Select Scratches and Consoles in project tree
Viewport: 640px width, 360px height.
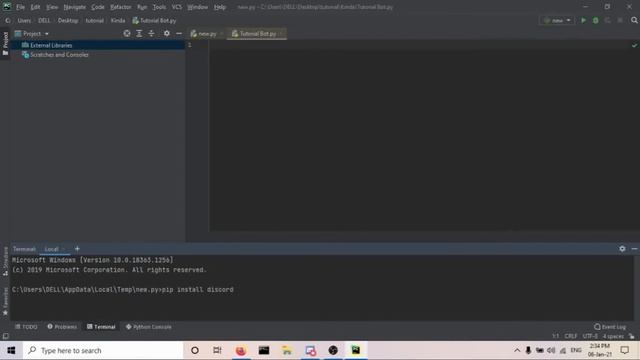[x=59, y=55]
